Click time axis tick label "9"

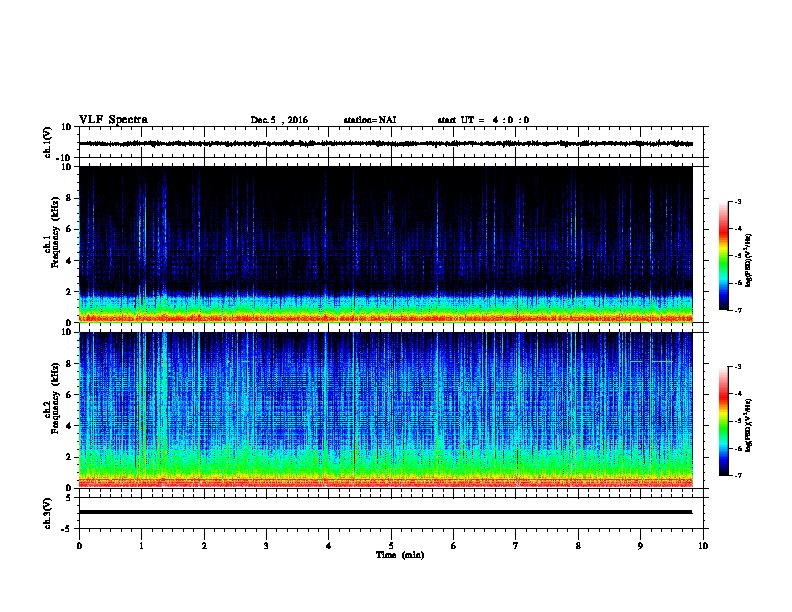(x=640, y=546)
